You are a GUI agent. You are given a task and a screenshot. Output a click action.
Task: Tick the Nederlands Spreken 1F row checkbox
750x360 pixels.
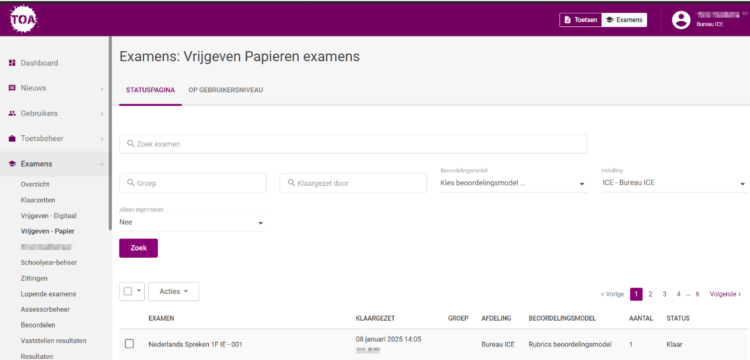(129, 344)
